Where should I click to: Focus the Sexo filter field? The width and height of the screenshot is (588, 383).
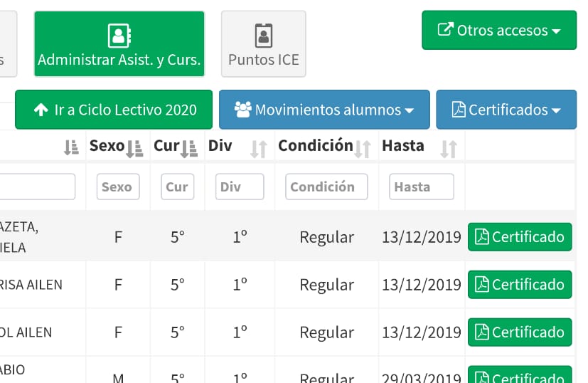[118, 187]
